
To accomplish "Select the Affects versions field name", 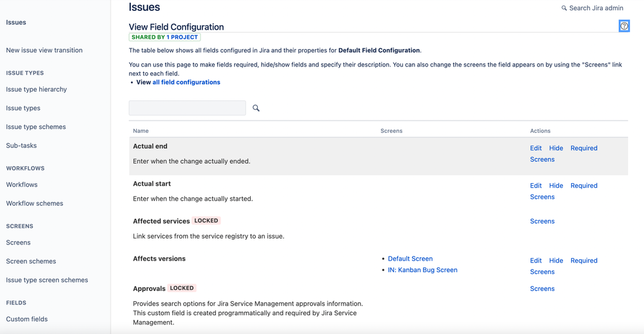I will (x=159, y=259).
